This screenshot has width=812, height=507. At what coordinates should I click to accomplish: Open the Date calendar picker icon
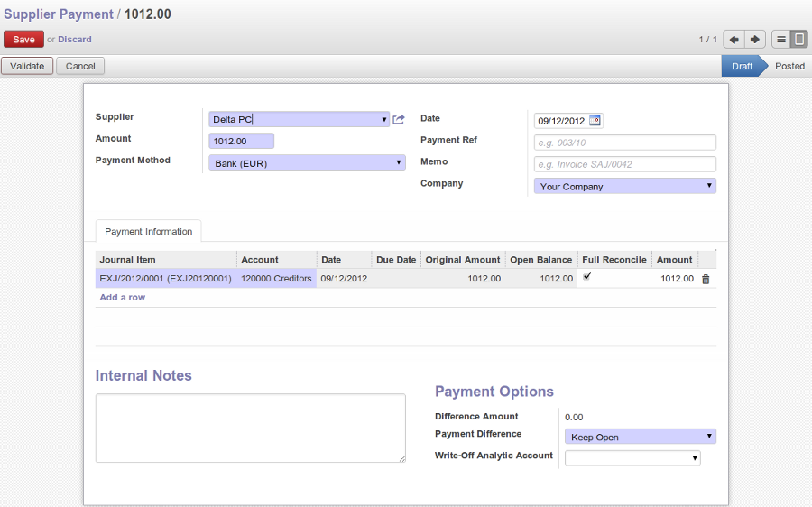coord(595,121)
